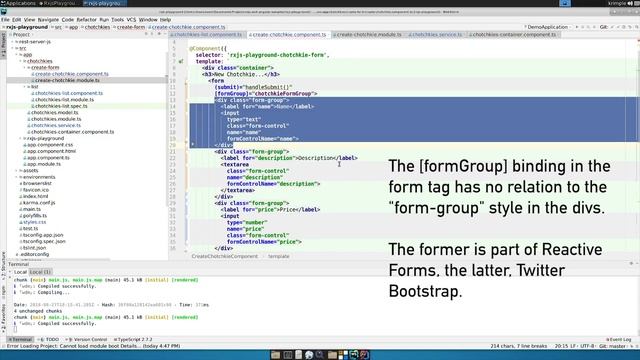Expand rxjs-playground folder under app

pyautogui.click(x=20, y=138)
